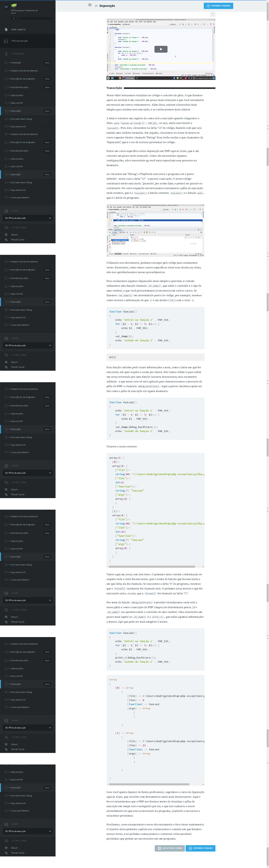
Task: Click the video icon beside the Depuração header title
Action: [90, 5]
